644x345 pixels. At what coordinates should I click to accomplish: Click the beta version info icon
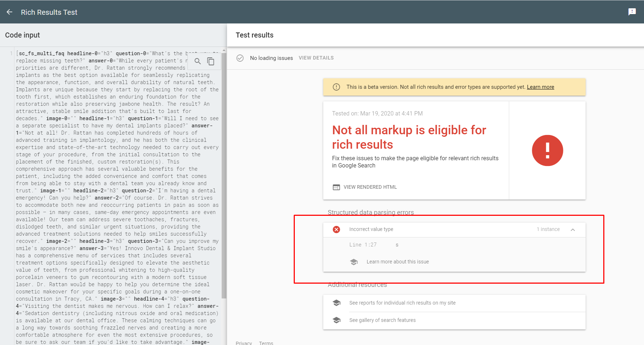336,87
